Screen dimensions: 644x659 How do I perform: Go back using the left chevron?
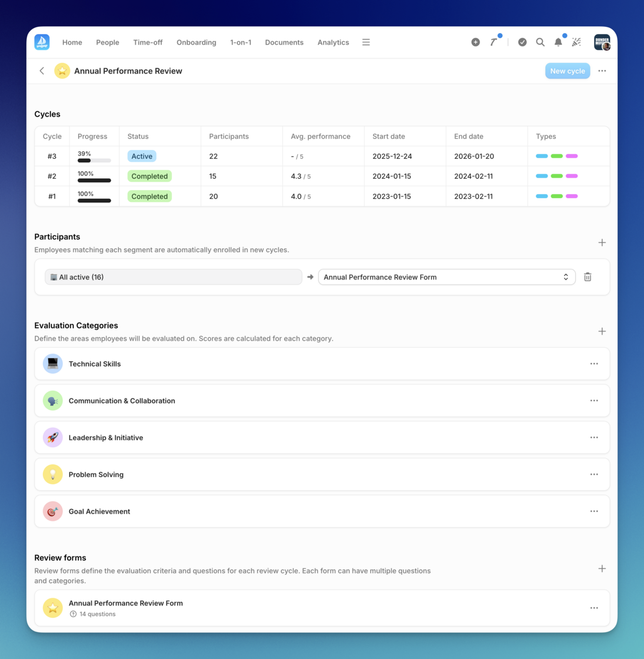pos(42,71)
